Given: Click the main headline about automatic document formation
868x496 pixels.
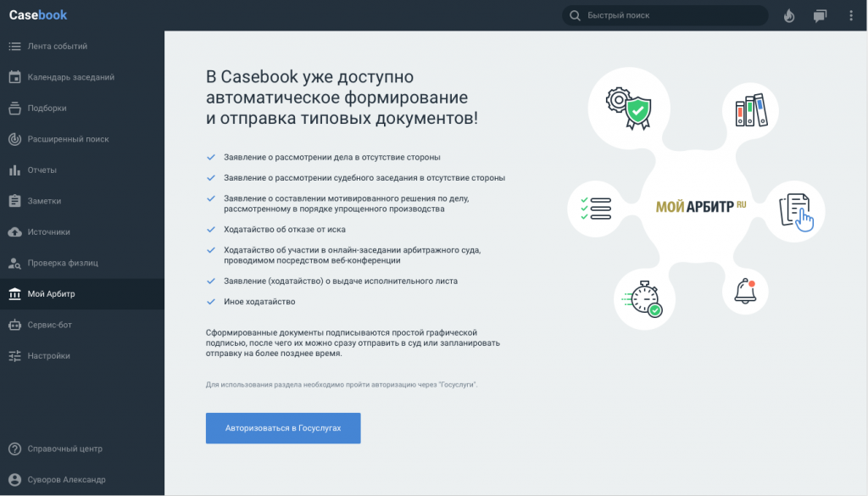Looking at the screenshot, I should coord(342,98).
